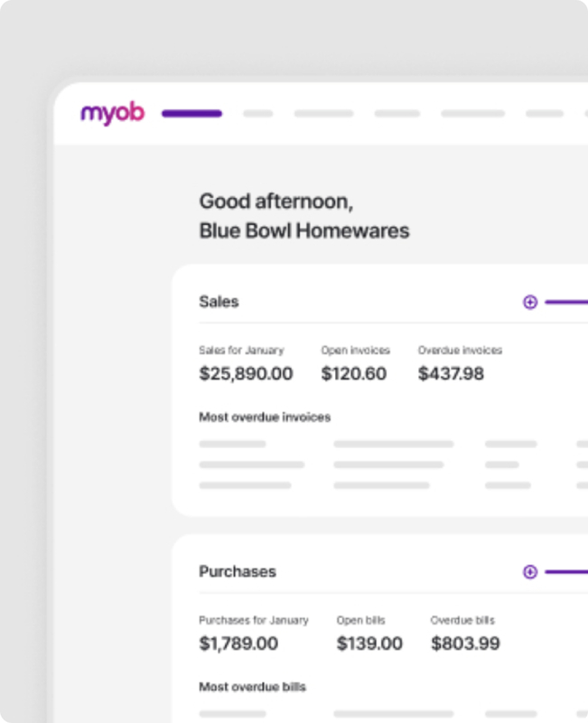
Task: Open the Sales section heading
Action: tap(218, 302)
